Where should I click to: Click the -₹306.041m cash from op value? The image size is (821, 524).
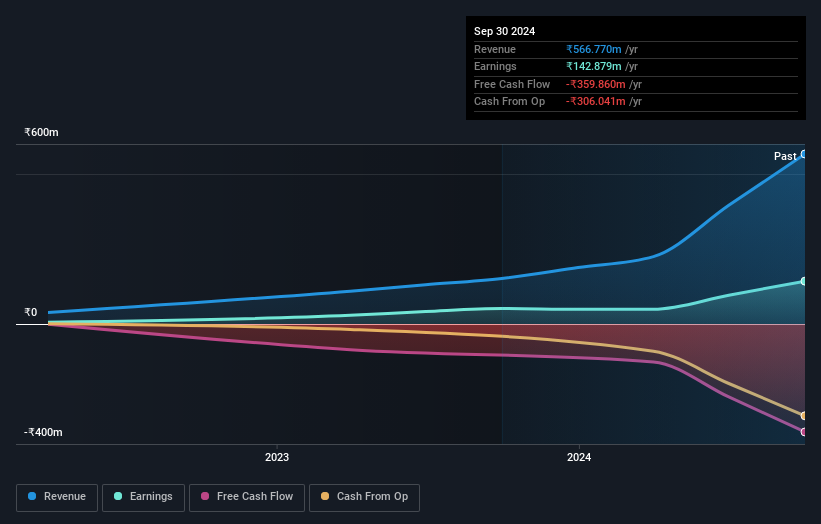point(596,102)
